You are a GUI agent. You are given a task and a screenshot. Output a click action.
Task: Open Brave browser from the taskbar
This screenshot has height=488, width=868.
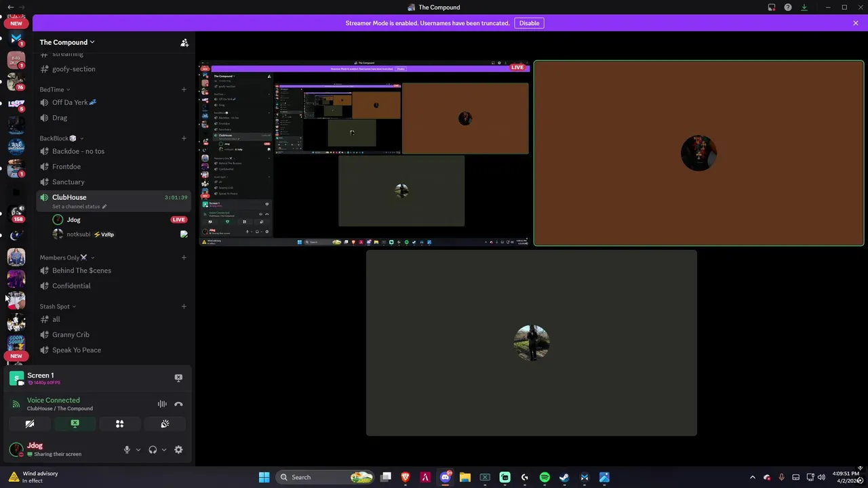click(x=406, y=477)
